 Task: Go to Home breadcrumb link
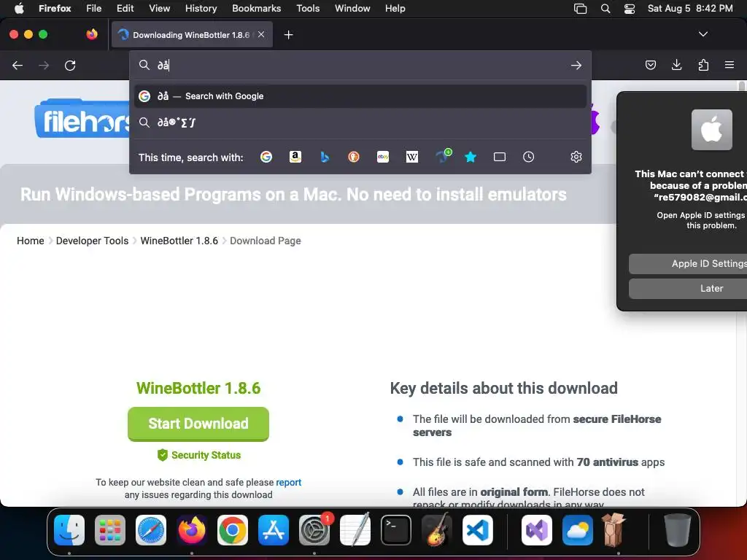click(31, 241)
